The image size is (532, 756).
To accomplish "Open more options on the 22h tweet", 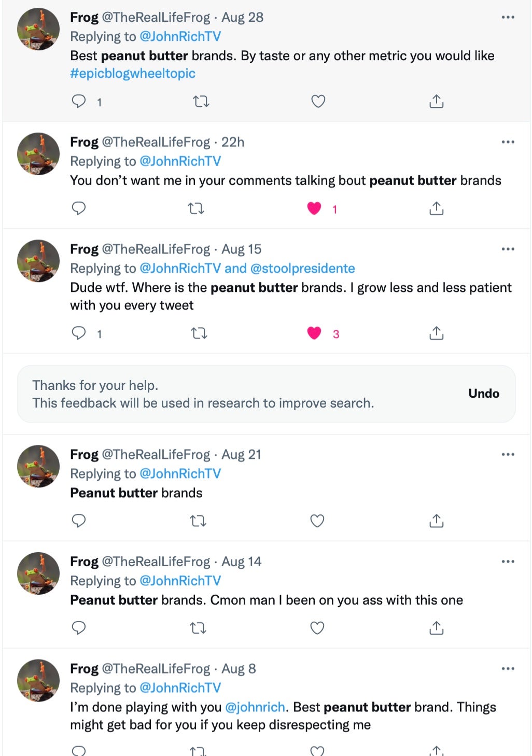I will (x=508, y=142).
